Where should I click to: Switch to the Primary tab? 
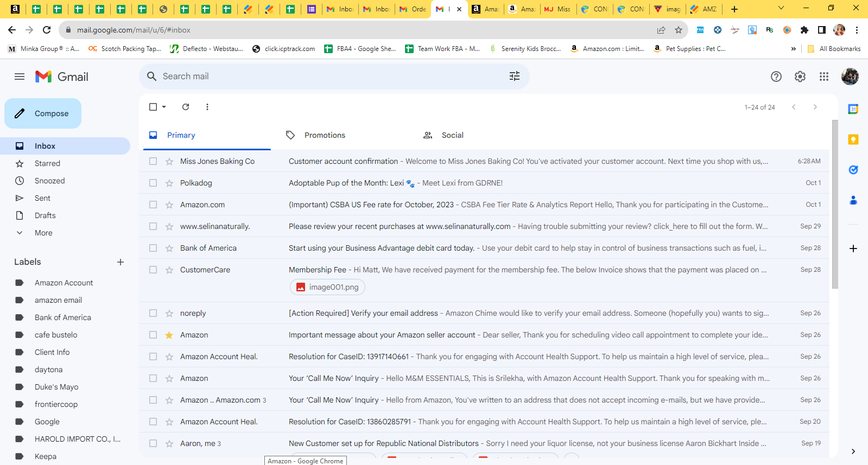(207, 135)
